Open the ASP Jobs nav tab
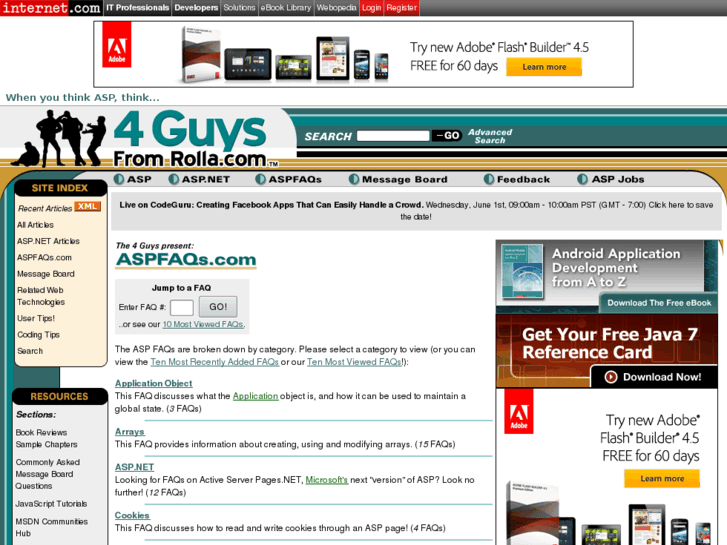727x545 pixels. click(x=618, y=179)
